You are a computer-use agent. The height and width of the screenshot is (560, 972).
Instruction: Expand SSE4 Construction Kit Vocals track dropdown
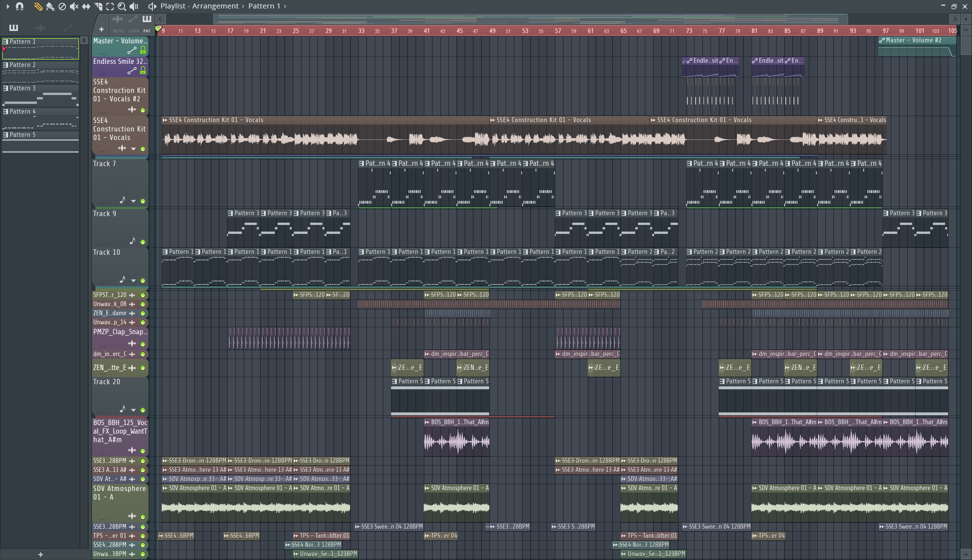click(x=133, y=149)
